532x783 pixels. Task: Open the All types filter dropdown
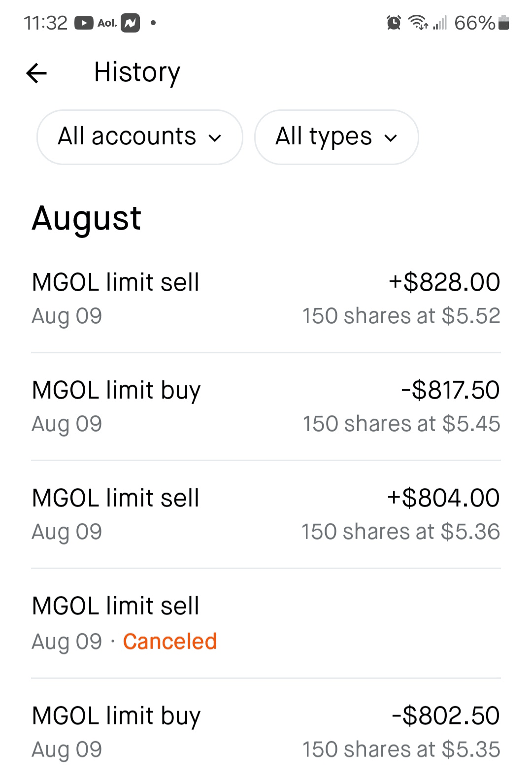coord(336,137)
